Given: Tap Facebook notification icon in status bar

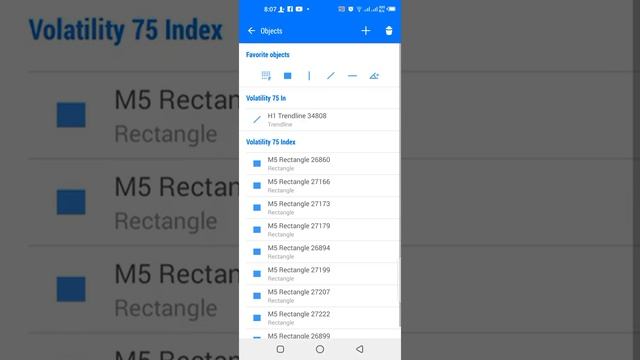Looking at the screenshot, I should [x=290, y=9].
